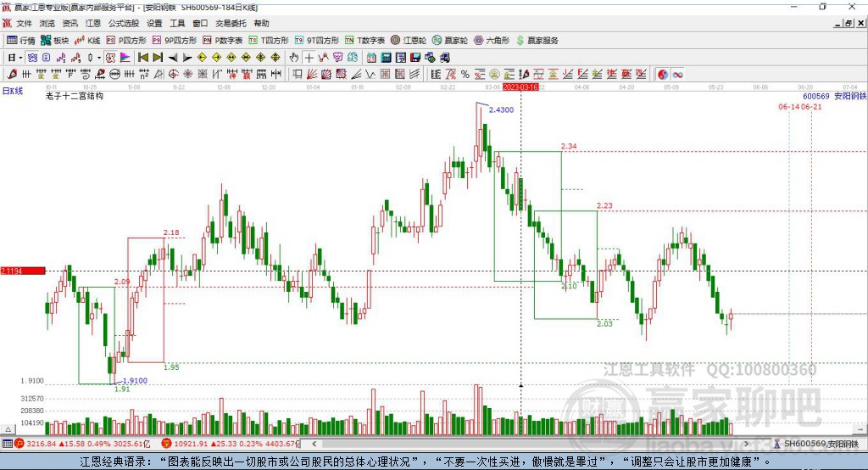Open 赢家服务 with the dollar icon
868x470 pixels.
537,41
